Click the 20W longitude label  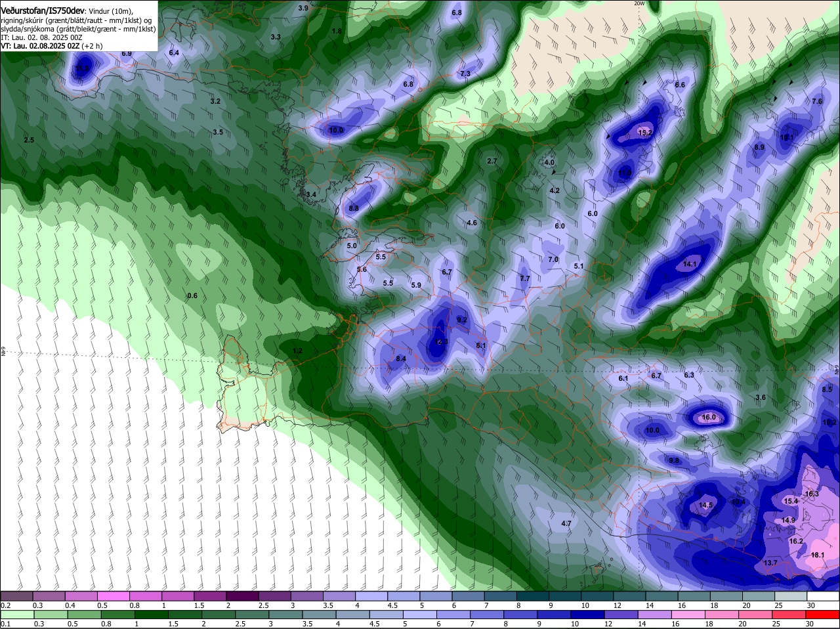click(639, 3)
